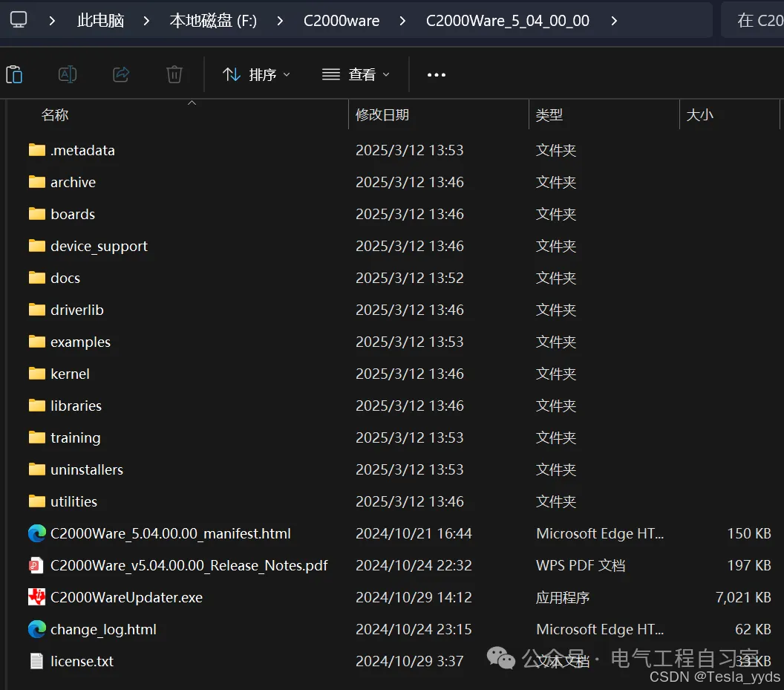The width and height of the screenshot is (784, 690).
Task: Select file name license.txt
Action: [x=82, y=662]
